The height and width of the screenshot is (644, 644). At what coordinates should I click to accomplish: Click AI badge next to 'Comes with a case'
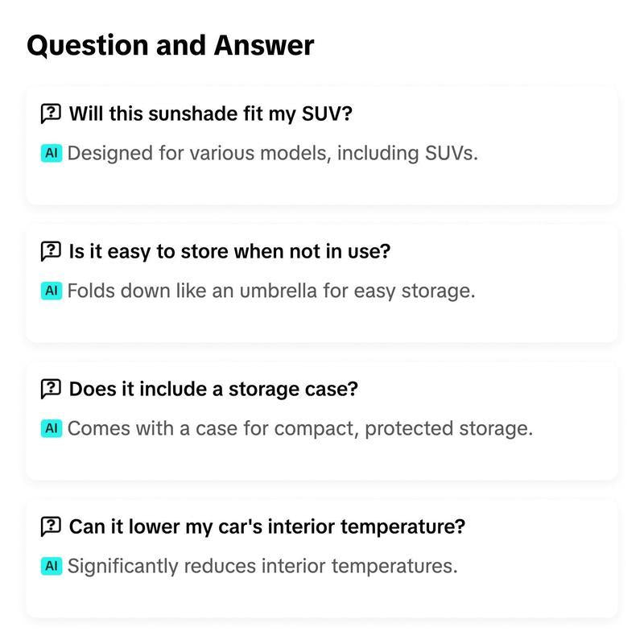click(52, 428)
